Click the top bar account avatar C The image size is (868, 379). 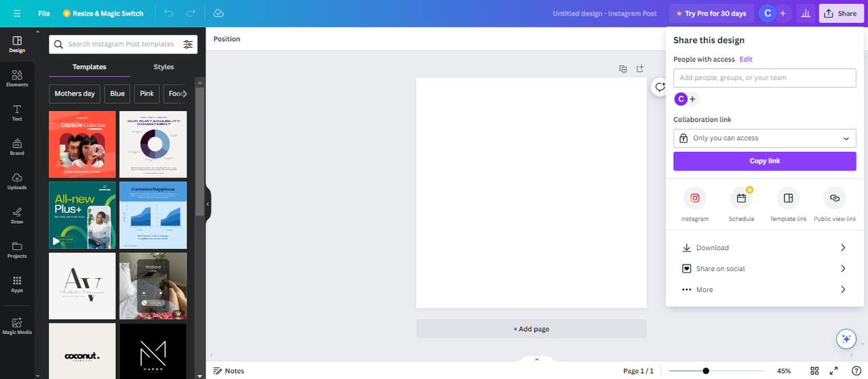[x=767, y=14]
